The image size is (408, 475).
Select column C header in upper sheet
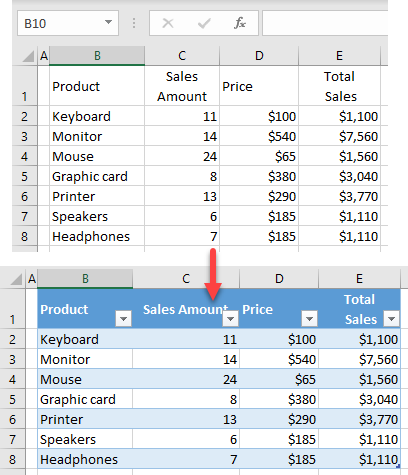pos(182,56)
